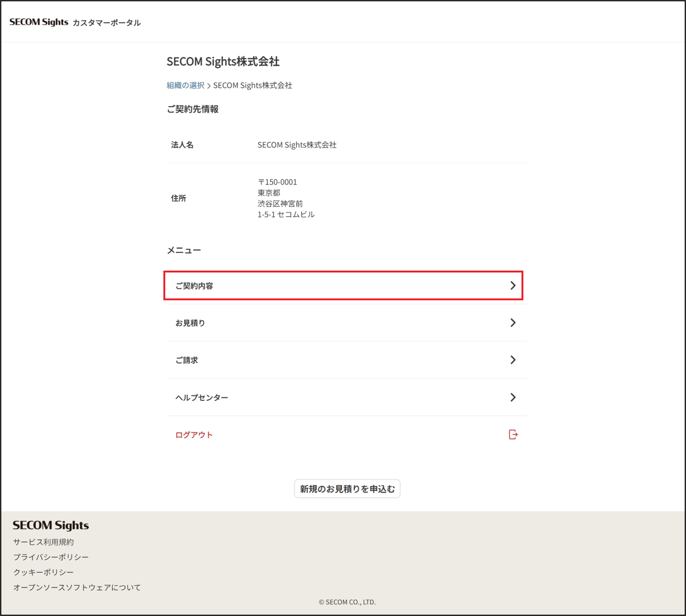Click the 法人名 value SECOM Sights株式会社

point(297,145)
